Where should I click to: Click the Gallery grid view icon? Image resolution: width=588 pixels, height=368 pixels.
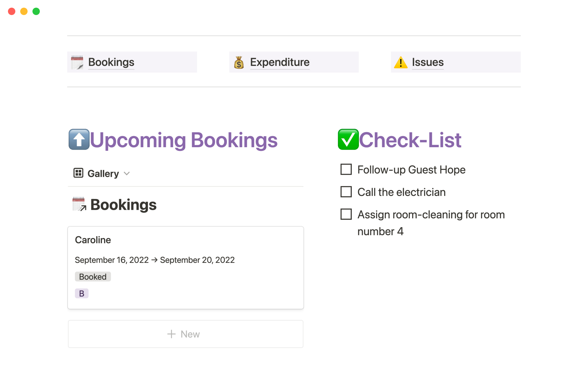coord(78,173)
